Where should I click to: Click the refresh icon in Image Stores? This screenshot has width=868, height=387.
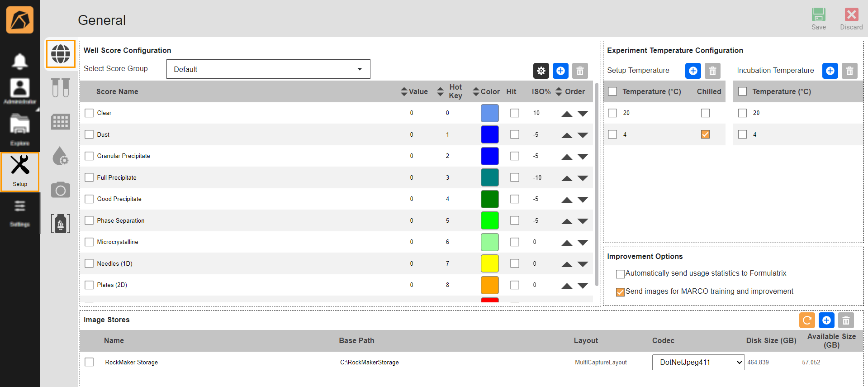point(806,320)
